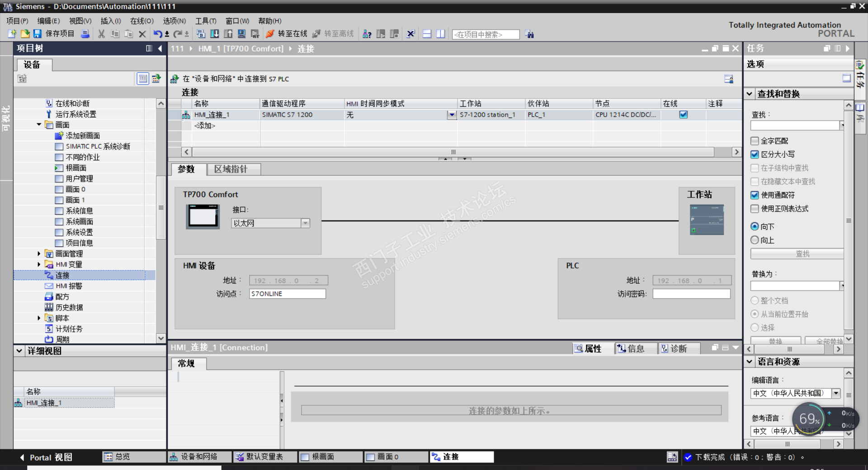This screenshot has width=868, height=470.
Task: Click the start simulation icon
Action: click(x=241, y=34)
